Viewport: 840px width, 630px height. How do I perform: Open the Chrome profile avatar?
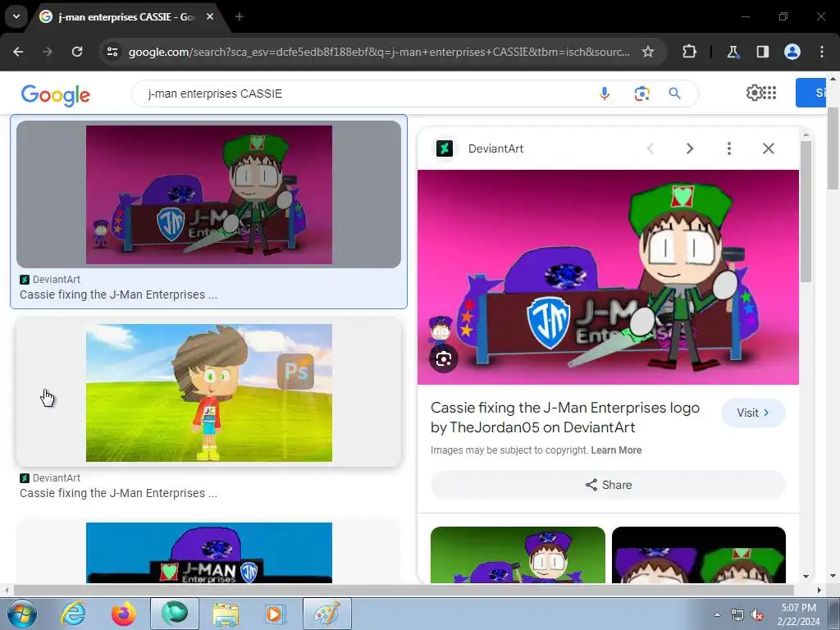tap(792, 52)
